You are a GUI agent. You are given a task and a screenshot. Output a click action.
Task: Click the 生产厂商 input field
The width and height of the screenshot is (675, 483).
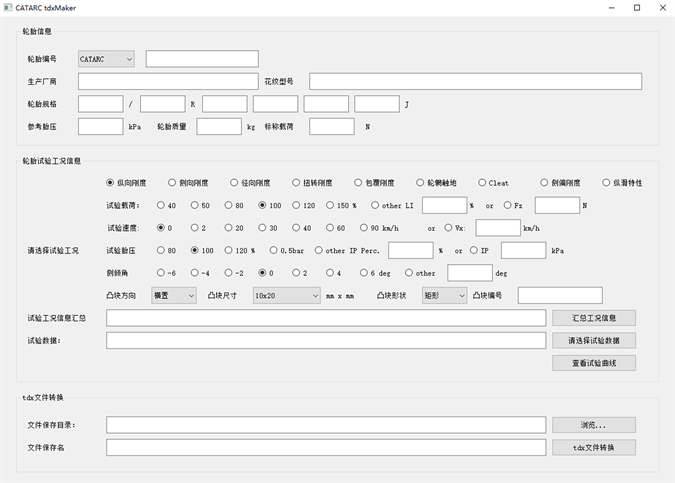(x=168, y=81)
